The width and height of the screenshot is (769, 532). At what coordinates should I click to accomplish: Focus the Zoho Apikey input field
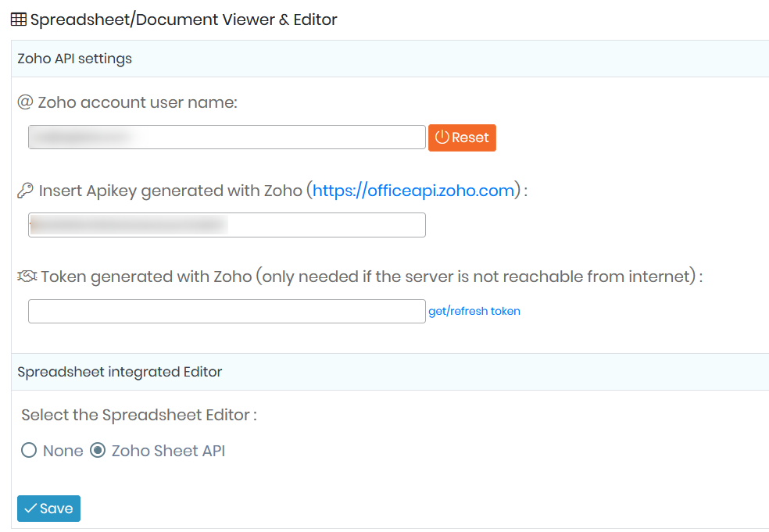click(x=227, y=225)
